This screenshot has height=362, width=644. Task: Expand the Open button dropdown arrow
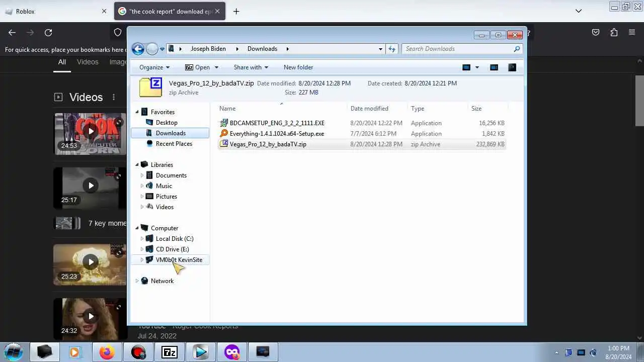coord(216,67)
